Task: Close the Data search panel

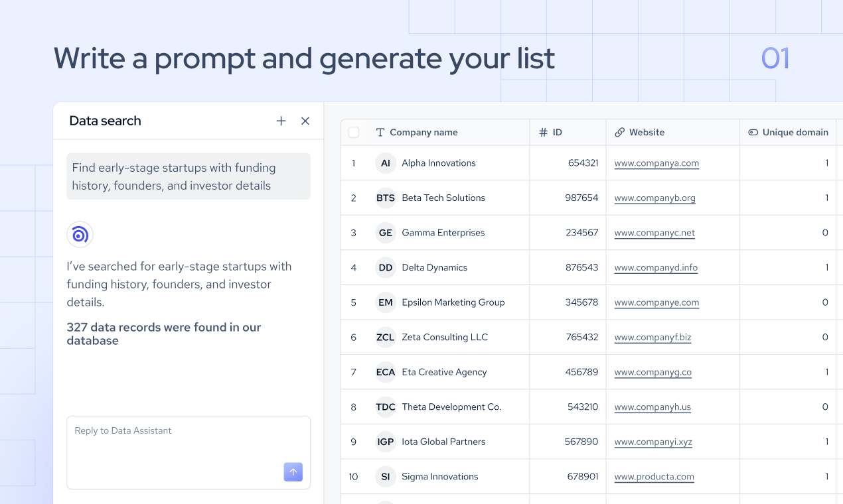Action: [305, 121]
